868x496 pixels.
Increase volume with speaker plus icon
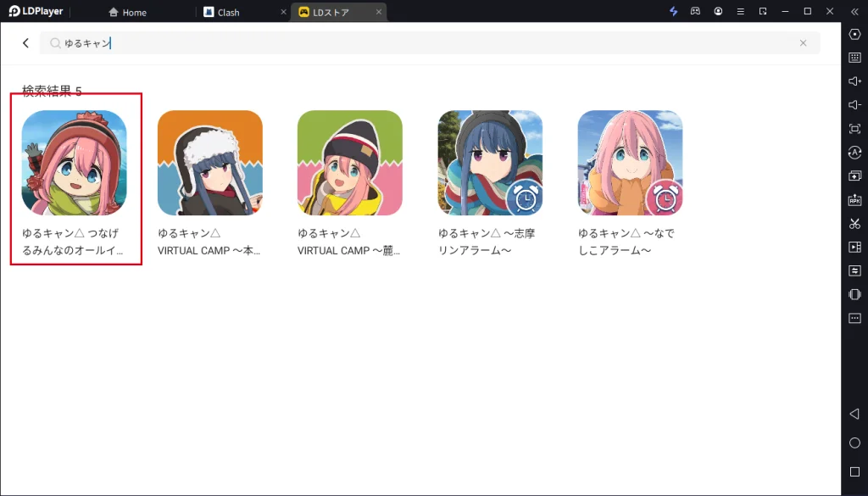854,81
